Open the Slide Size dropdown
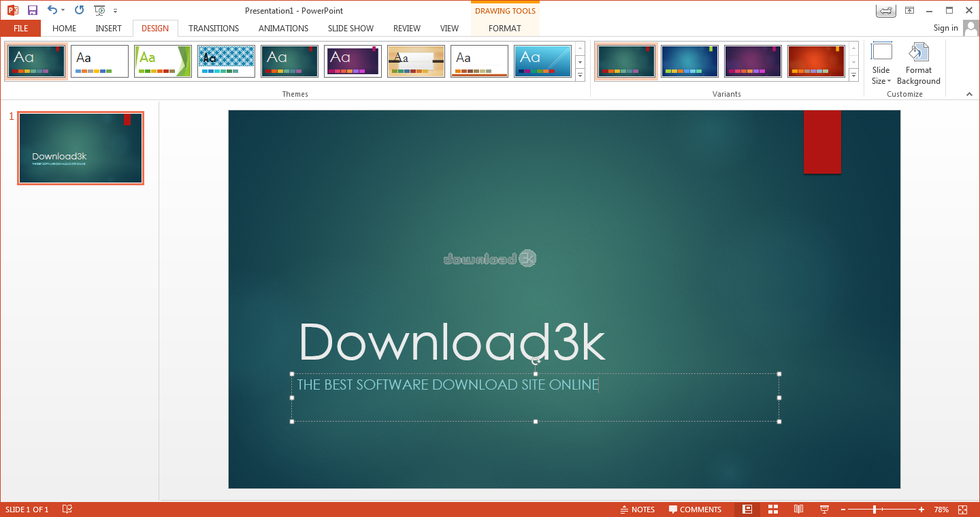The width and height of the screenshot is (980, 517). click(881, 63)
